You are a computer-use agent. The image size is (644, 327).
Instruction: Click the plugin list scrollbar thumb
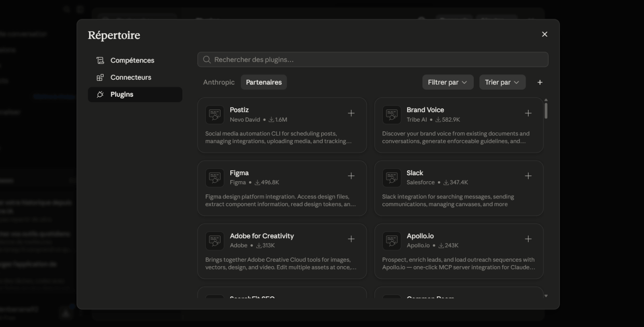(x=546, y=111)
